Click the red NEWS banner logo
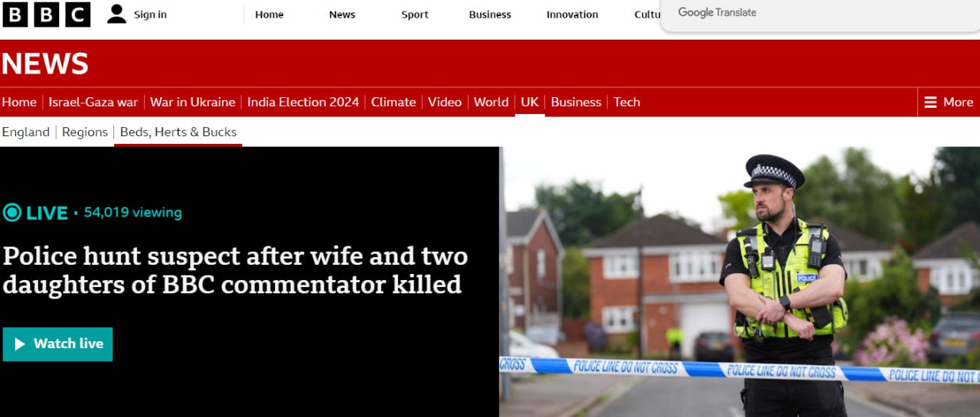 [x=45, y=64]
